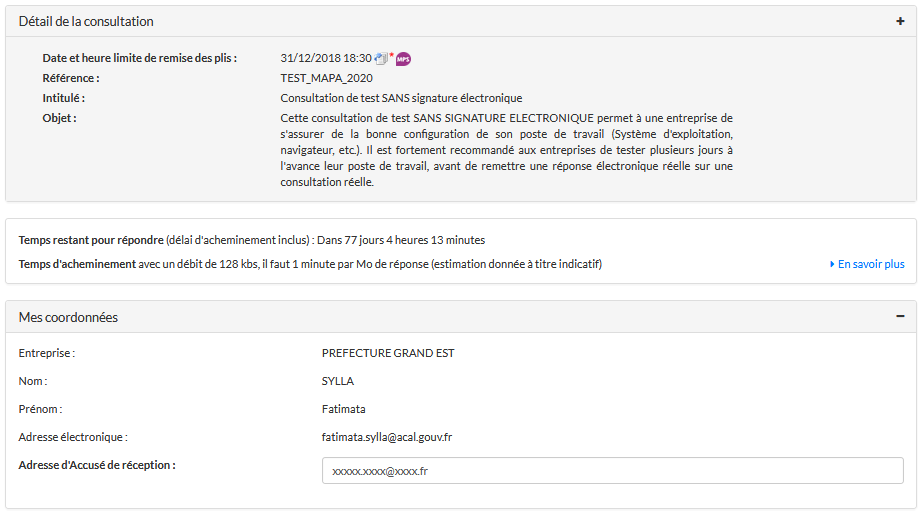Click the documents icon beside deadline date
921x516 pixels.
[x=381, y=58]
